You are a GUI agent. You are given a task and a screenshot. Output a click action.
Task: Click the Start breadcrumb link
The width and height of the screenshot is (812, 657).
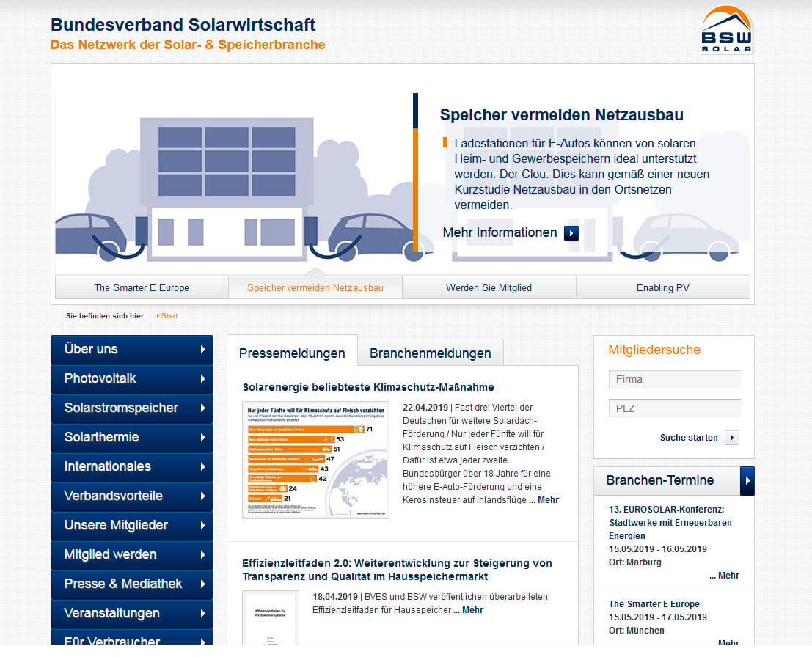click(x=169, y=316)
